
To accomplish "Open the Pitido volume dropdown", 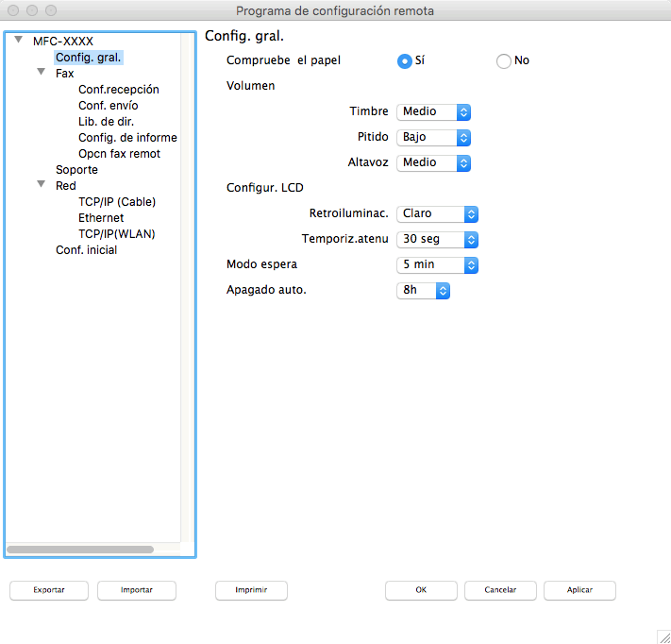I will click(x=433, y=138).
